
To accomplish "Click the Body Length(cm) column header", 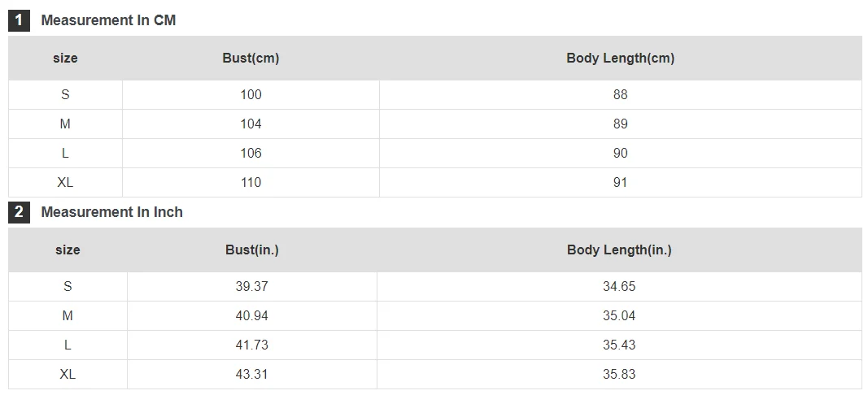I will click(x=621, y=58).
